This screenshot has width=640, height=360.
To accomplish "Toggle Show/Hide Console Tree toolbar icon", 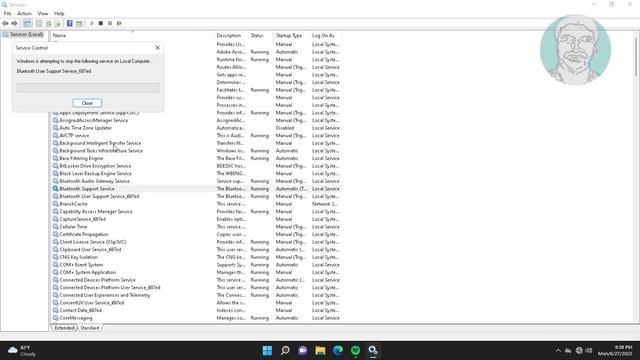I will (27, 24).
